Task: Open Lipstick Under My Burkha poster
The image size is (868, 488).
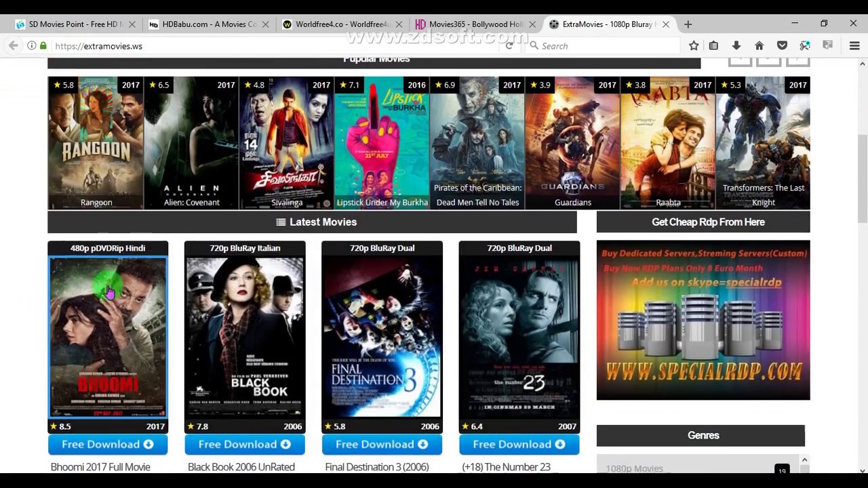Action: (382, 143)
